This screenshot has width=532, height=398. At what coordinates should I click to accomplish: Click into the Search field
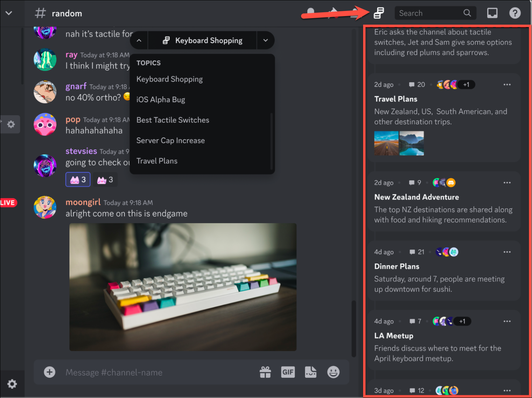click(x=435, y=13)
